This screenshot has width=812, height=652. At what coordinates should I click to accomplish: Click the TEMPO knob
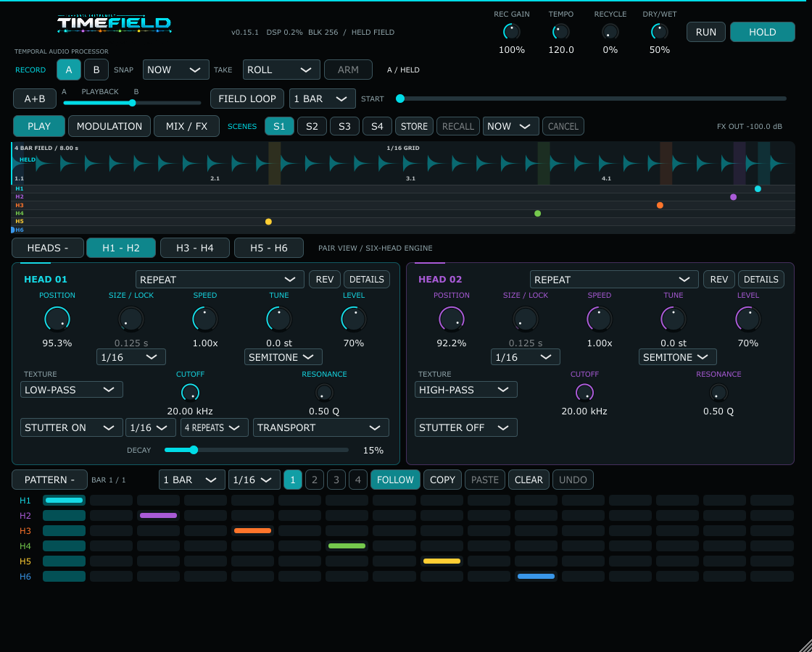point(561,32)
